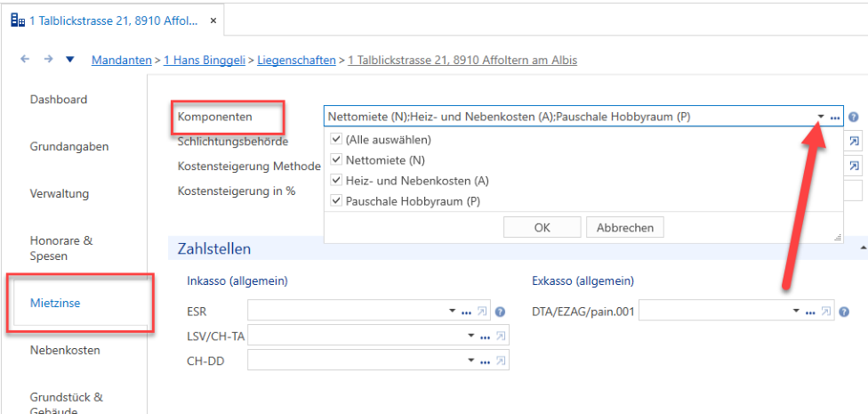Click the Exkasso (allgemein) heading

click(x=583, y=281)
